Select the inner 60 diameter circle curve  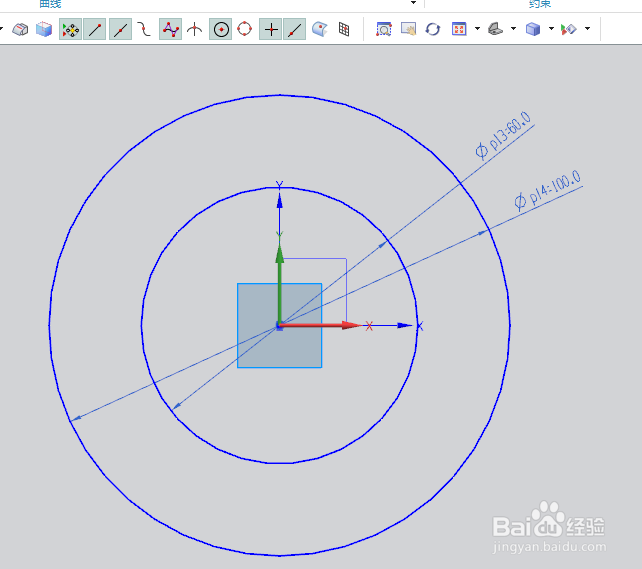[280, 463]
